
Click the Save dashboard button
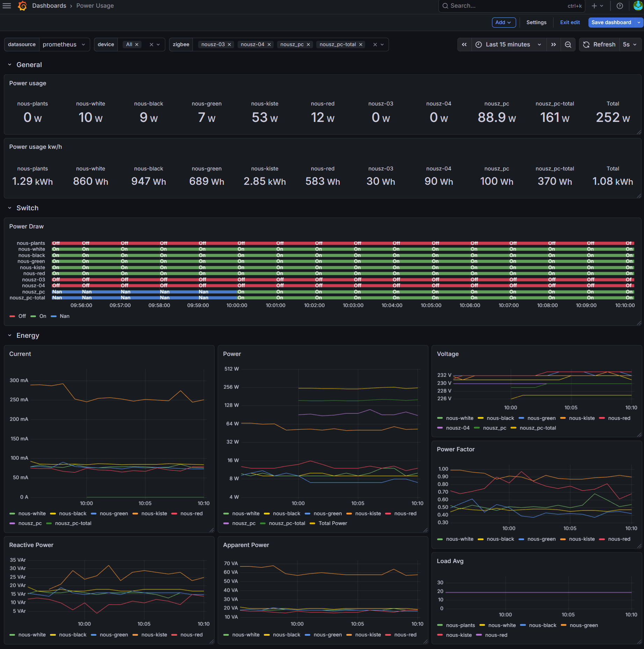pos(611,22)
